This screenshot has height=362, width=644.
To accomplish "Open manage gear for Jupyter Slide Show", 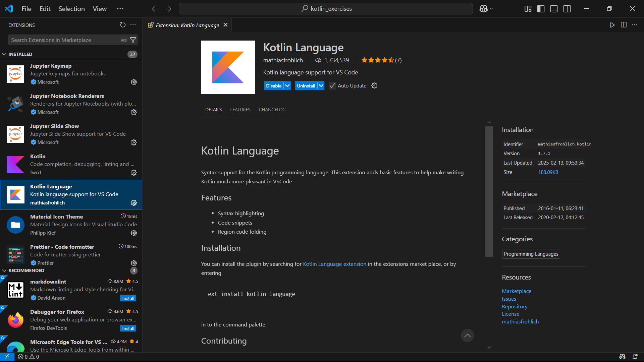I will [134, 142].
